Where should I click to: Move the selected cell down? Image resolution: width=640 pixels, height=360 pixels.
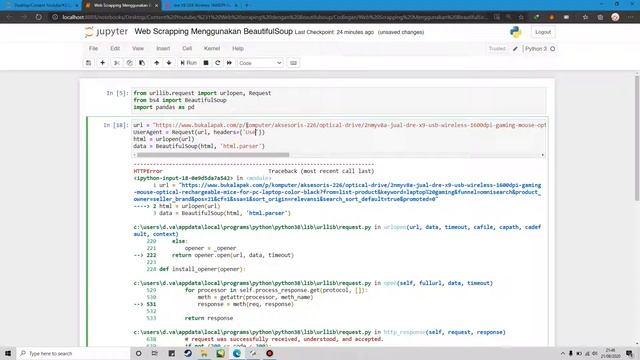169,63
